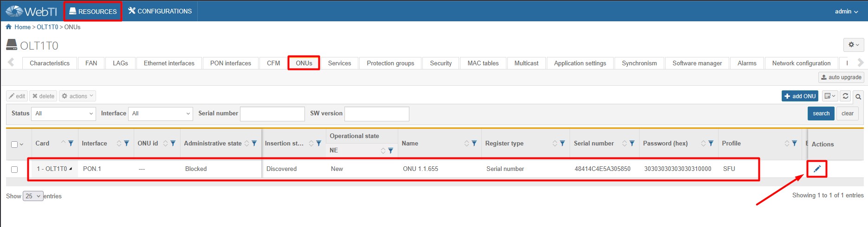The height and width of the screenshot is (227, 868).
Task: Open the CONFIGURATIONS menu
Action: click(x=160, y=11)
